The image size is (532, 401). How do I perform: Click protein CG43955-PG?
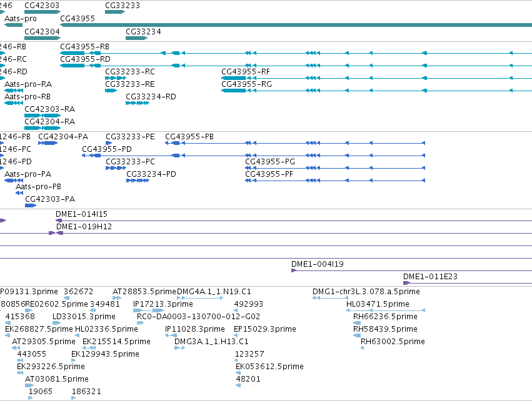(x=270, y=162)
